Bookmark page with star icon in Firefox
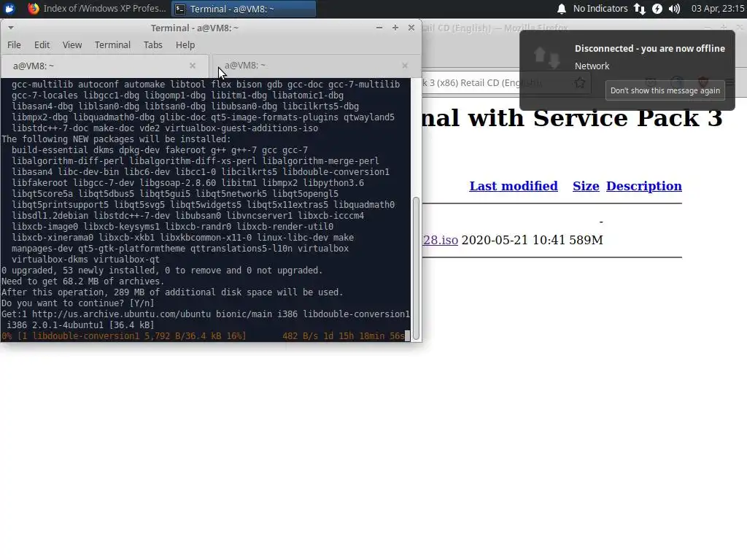The width and height of the screenshot is (747, 560). coord(580,83)
